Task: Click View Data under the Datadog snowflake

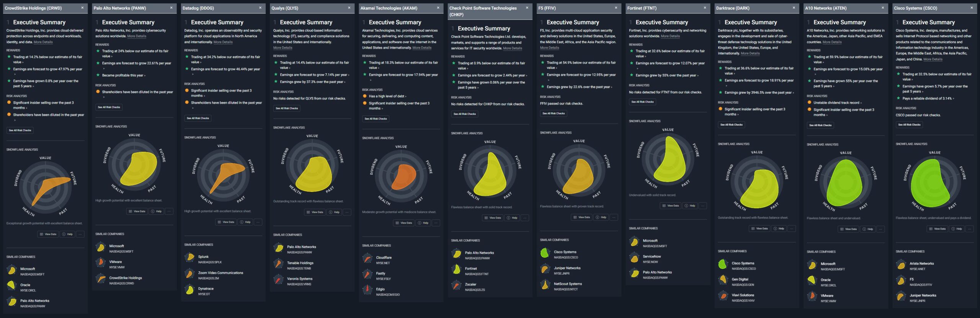Action: [226, 222]
